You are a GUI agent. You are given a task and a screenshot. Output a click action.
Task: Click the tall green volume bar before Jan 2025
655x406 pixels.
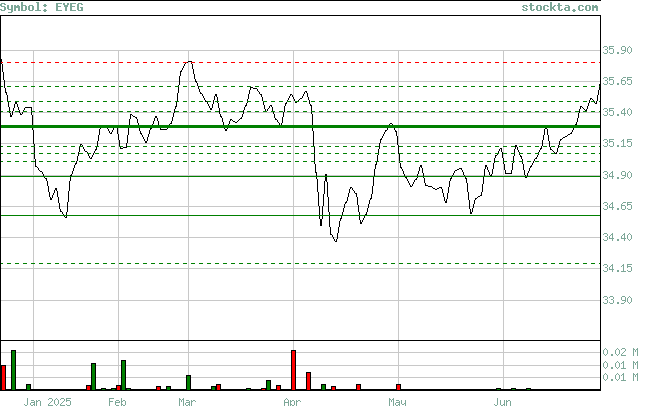(13, 370)
